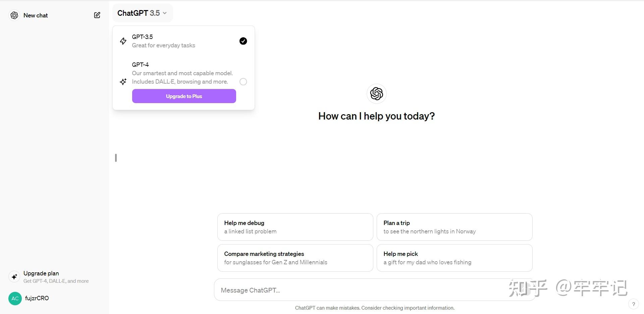This screenshot has height=314, width=644.
Task: Click the new chat compose icon
Action: click(97, 15)
